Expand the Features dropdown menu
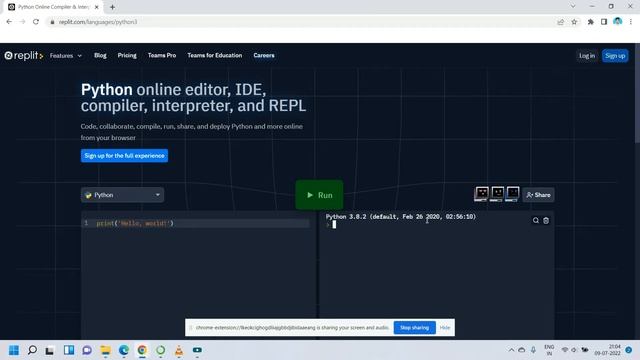640x360 pixels. coord(66,56)
